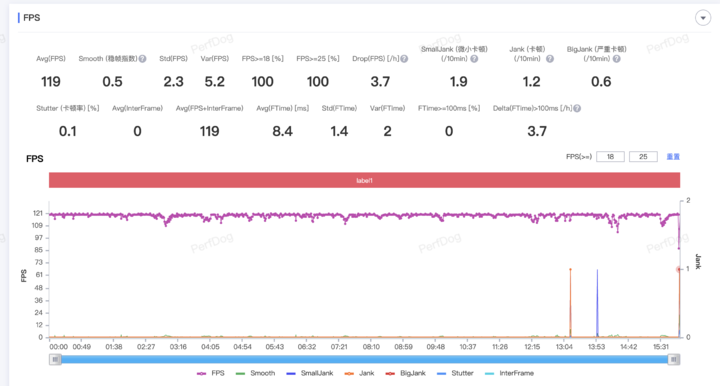
Task: Click the blue reset link beside FPS thresholds
Action: click(673, 157)
